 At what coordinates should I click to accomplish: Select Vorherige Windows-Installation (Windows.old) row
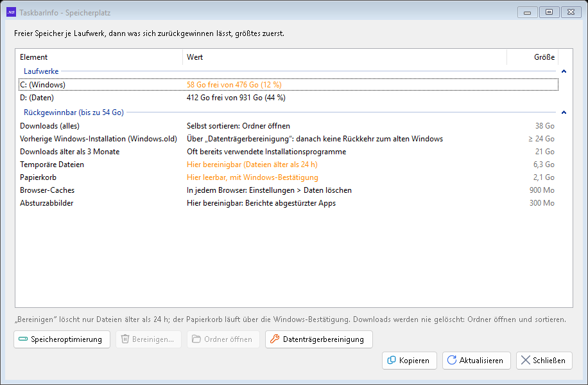click(288, 139)
